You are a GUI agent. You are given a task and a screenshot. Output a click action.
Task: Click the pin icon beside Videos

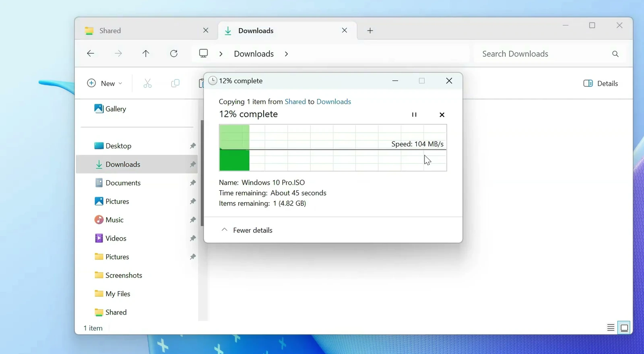193,238
